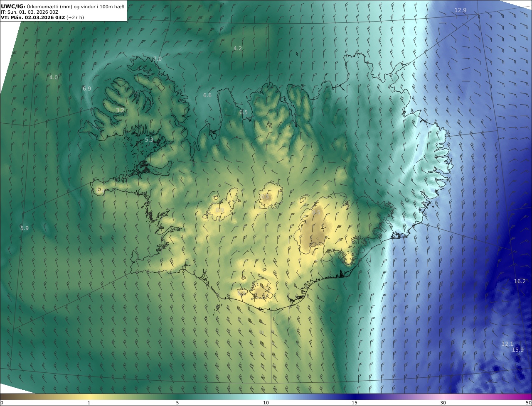Click the 3.2 value label in the Westfjords
The height and width of the screenshot is (406, 532).
(120, 110)
